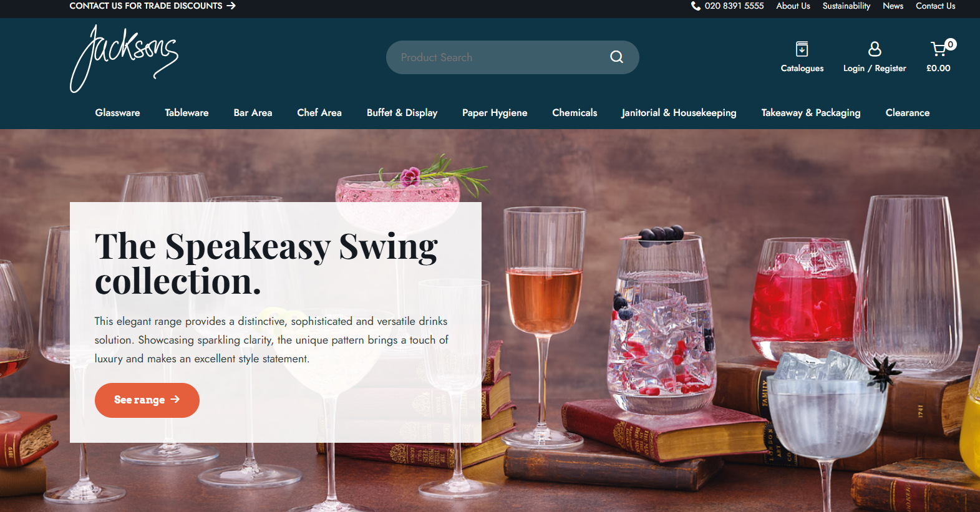The height and width of the screenshot is (512, 980).
Task: Click the arrow inside See range button
Action: (x=175, y=399)
